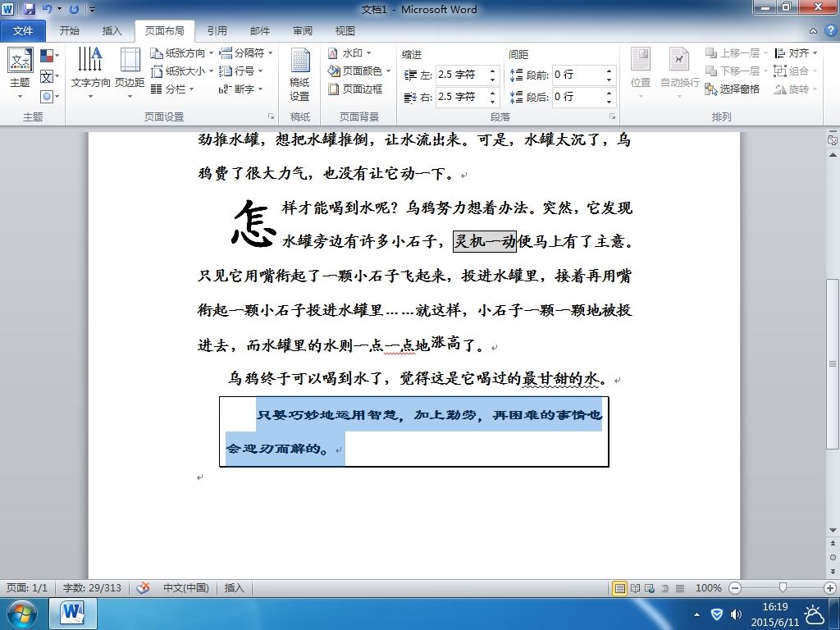Increase left indent with up arrow
Screen dimensions: 840x630
click(492, 71)
